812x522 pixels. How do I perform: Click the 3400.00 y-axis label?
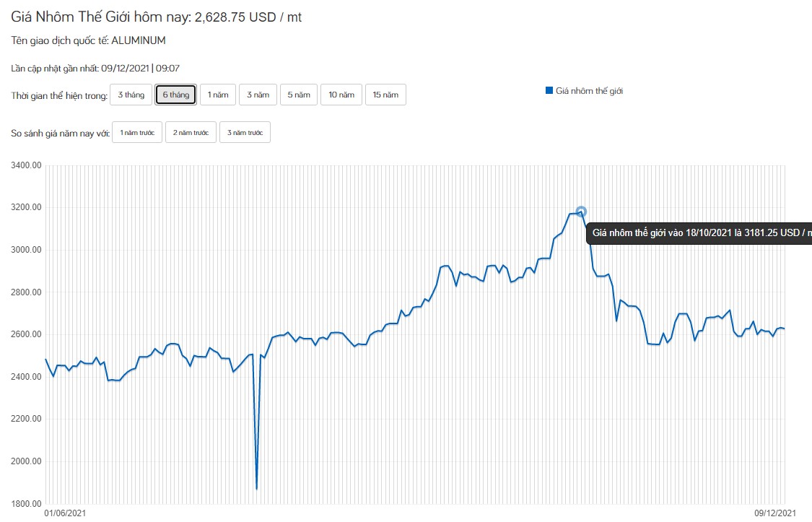pyautogui.click(x=27, y=166)
